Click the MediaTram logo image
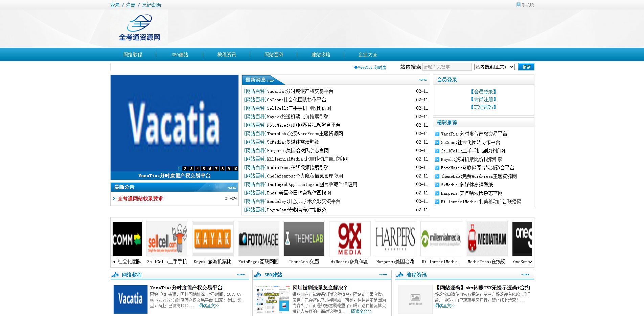644x316 pixels. pos(487,239)
